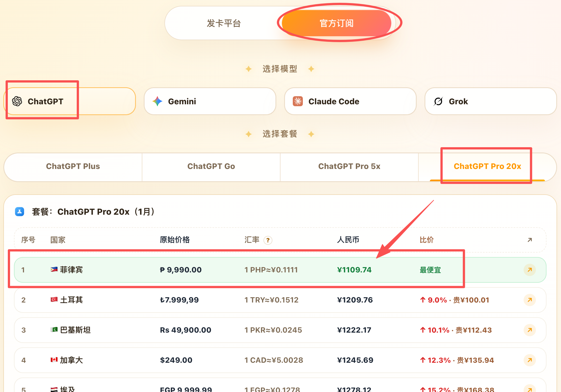
Task: Open the 土耳其 row link arrow
Action: point(530,300)
